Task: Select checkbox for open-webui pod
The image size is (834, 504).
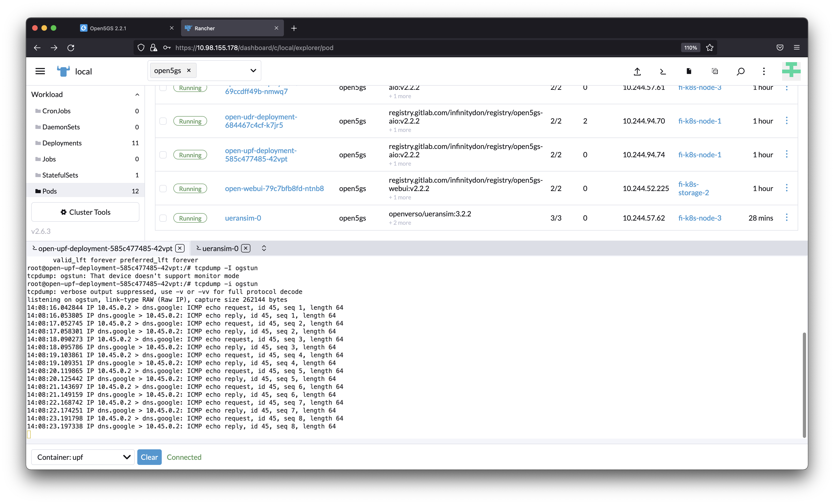Action: tap(163, 188)
